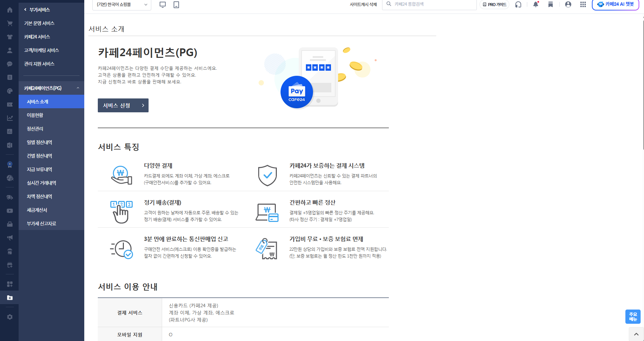Image resolution: width=644 pixels, height=341 pixels.
Task: Open the notifications bell
Action: tap(536, 4)
